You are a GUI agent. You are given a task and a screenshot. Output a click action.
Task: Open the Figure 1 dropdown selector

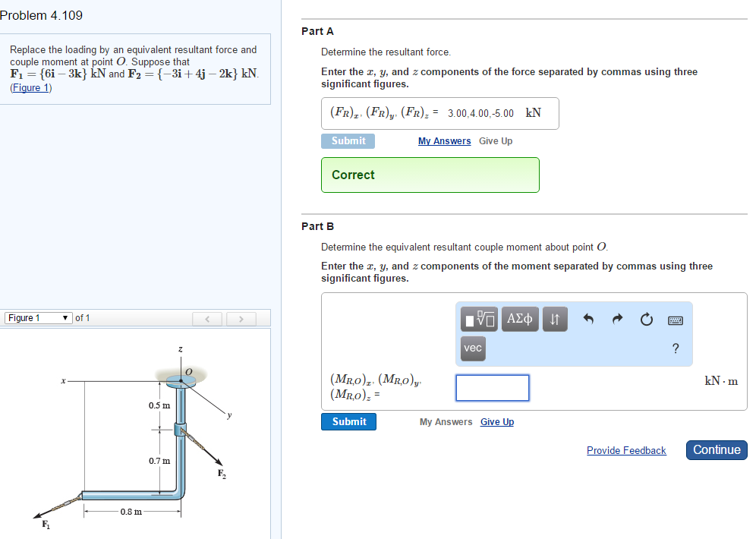[38, 317]
